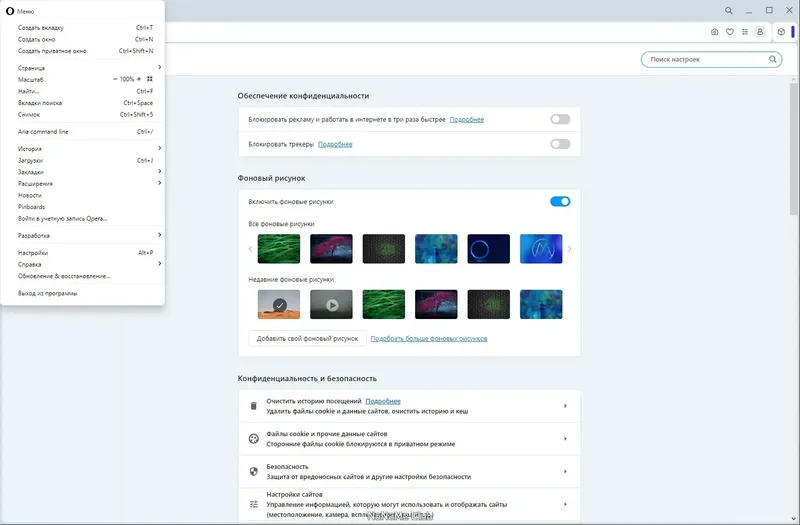The image size is (800, 525).
Task: Click the trash icon for clear browsing history
Action: [254, 406]
